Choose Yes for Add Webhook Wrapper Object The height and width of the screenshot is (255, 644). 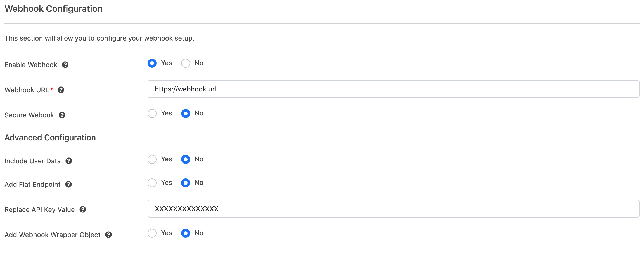pyautogui.click(x=152, y=233)
